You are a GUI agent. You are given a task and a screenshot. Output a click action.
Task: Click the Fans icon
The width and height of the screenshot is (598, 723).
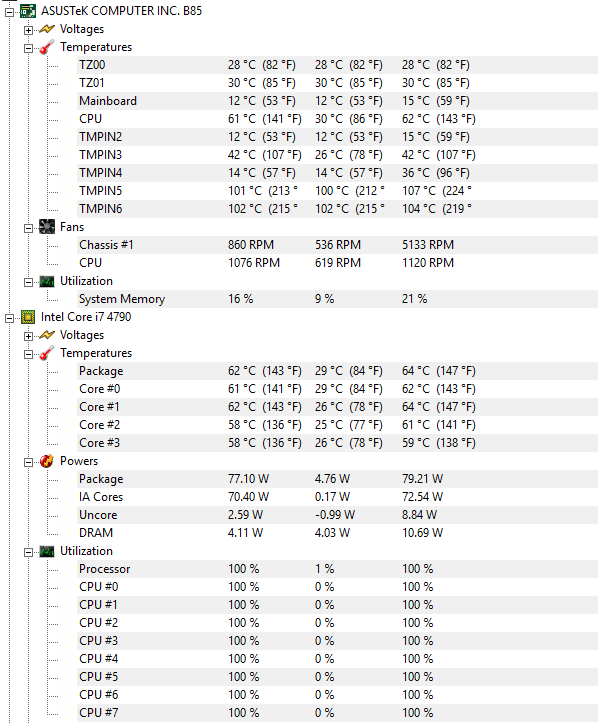47,227
